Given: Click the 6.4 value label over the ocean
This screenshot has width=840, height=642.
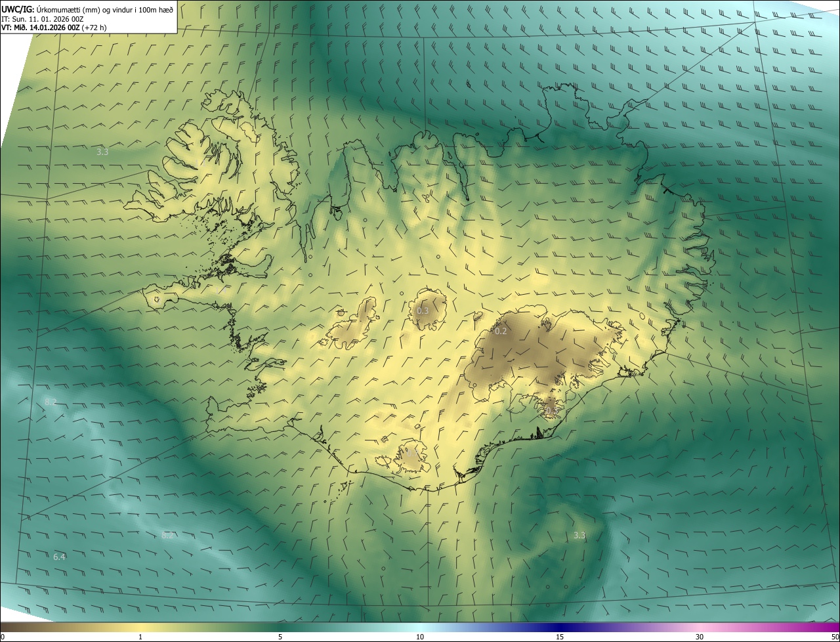Looking at the screenshot, I should [59, 557].
